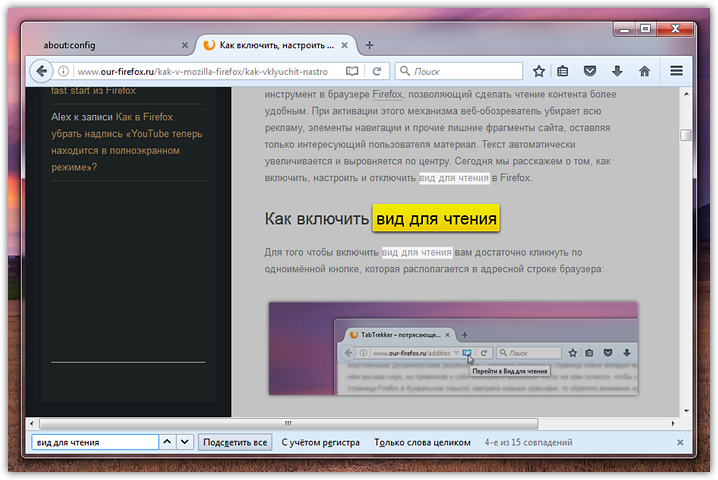The height and width of the screenshot is (480, 718).
Task: Switch to about:config tab
Action: 109,45
